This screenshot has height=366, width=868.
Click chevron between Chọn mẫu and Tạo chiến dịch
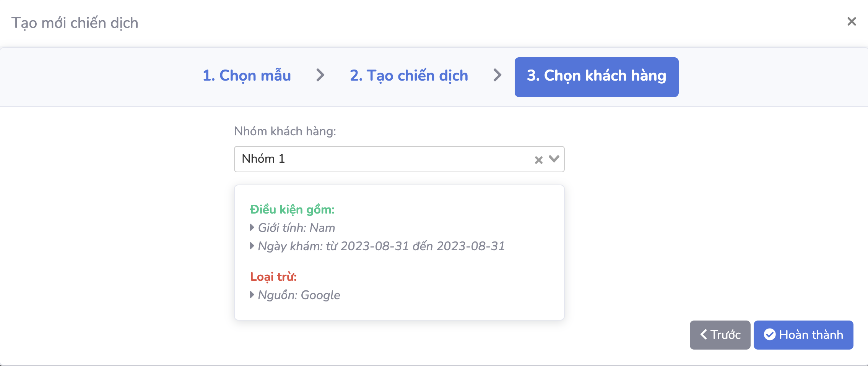(320, 75)
